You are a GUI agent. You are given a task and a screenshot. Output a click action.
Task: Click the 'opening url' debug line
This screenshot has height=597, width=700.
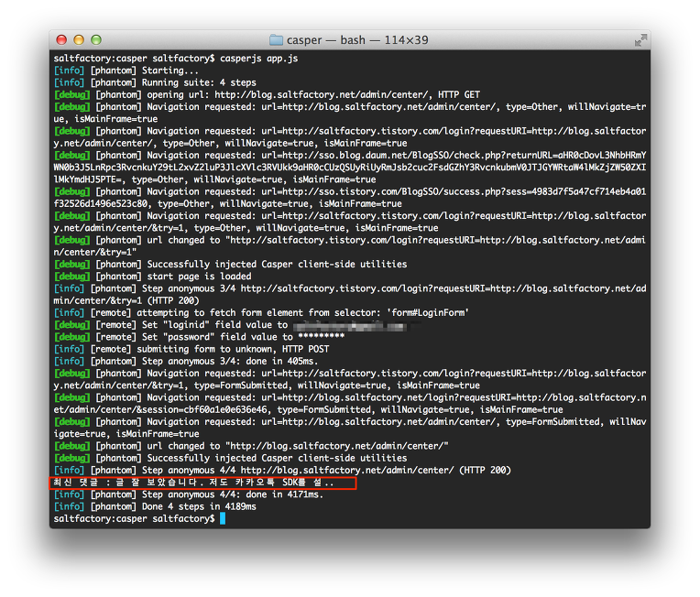tap(267, 94)
